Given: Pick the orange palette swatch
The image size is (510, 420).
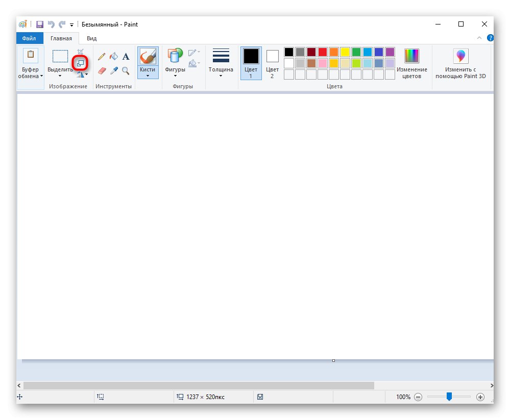Looking at the screenshot, I should point(334,52).
